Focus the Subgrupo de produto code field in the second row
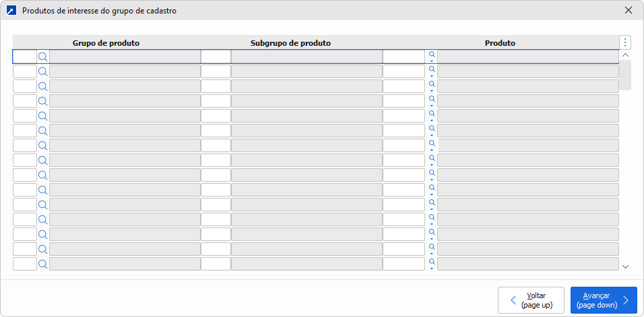Image resolution: width=644 pixels, height=317 pixels. click(216, 71)
